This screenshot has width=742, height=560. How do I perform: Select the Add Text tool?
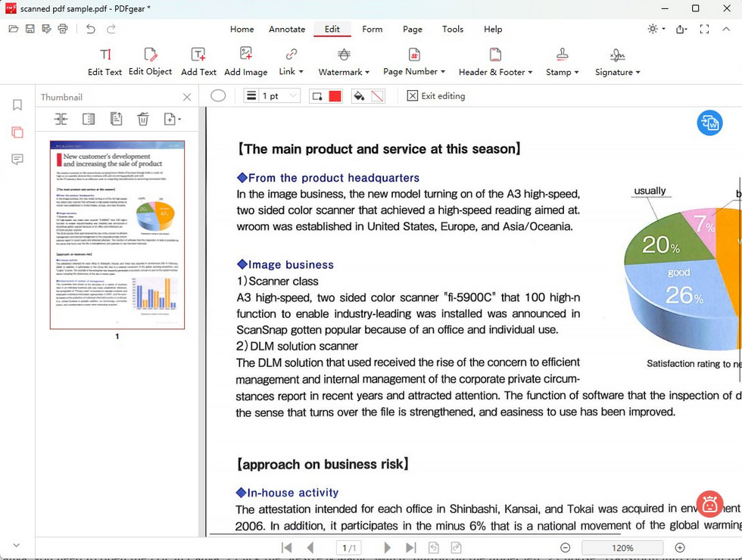[x=198, y=61]
